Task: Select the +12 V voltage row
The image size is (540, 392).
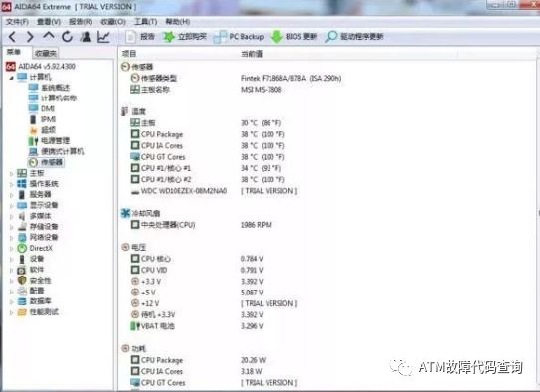Action: (214, 303)
